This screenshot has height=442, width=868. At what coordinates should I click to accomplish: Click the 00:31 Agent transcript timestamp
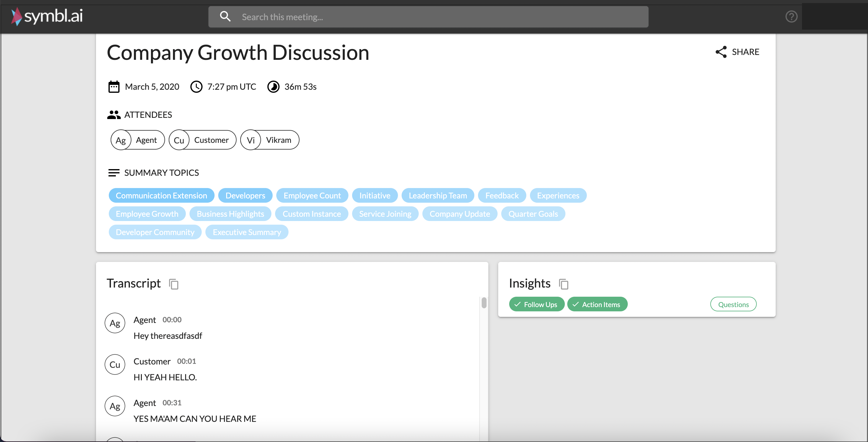pos(172,403)
